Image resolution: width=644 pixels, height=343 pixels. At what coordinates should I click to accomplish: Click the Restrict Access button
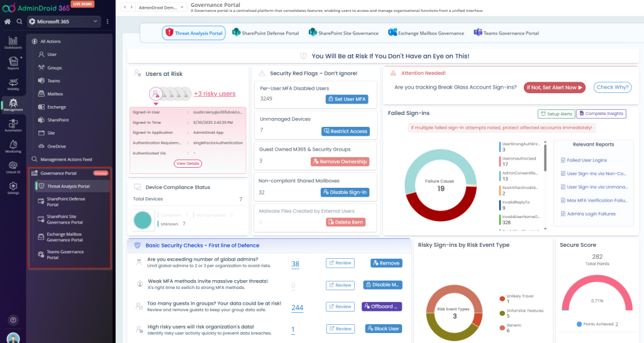pyautogui.click(x=345, y=131)
